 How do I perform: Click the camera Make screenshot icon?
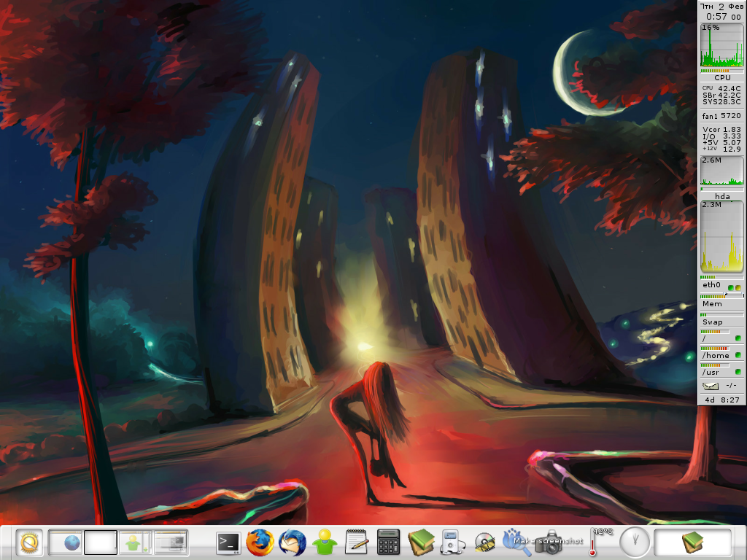coord(549,542)
